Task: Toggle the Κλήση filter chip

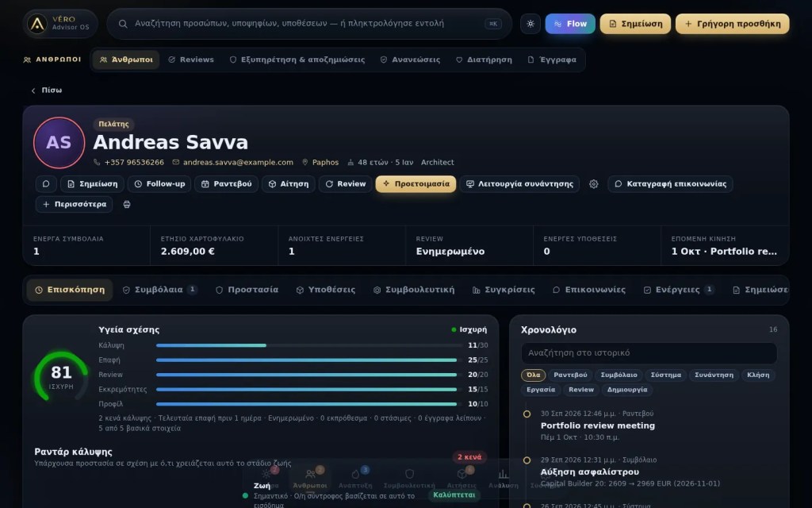Action: pos(757,375)
